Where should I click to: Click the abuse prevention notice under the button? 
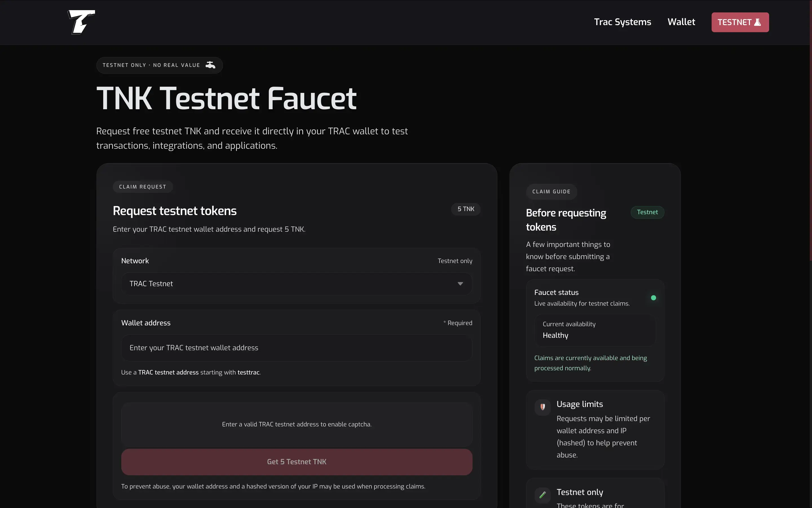click(x=273, y=486)
